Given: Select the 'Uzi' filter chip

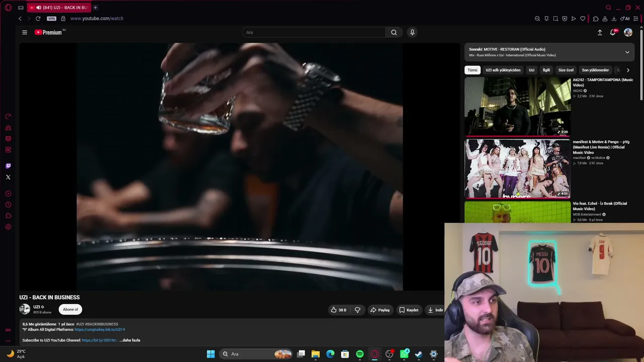Looking at the screenshot, I should tap(531, 70).
